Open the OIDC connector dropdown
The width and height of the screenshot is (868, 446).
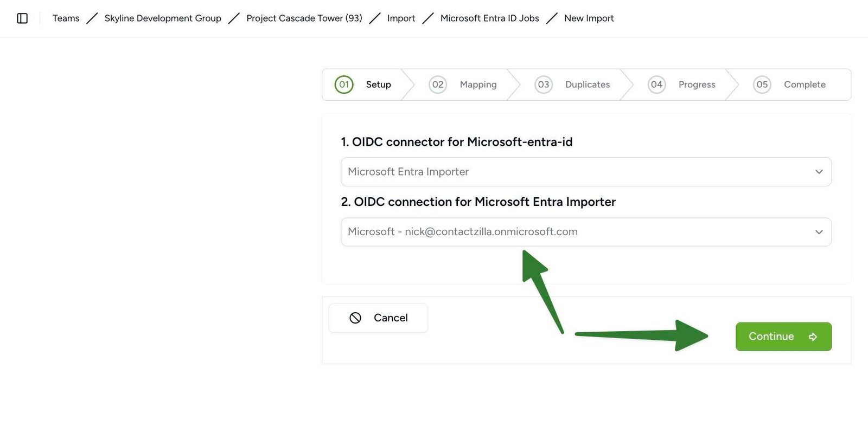[x=586, y=172]
